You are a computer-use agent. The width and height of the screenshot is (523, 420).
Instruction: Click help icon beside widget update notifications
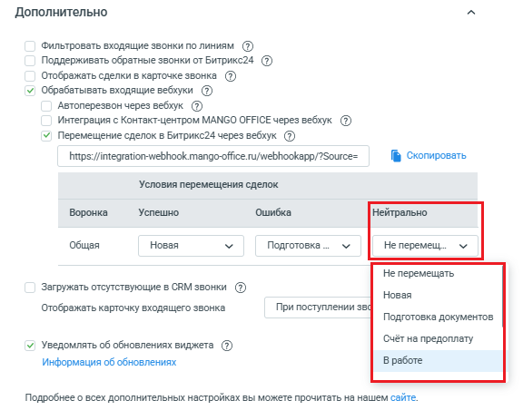point(227,346)
